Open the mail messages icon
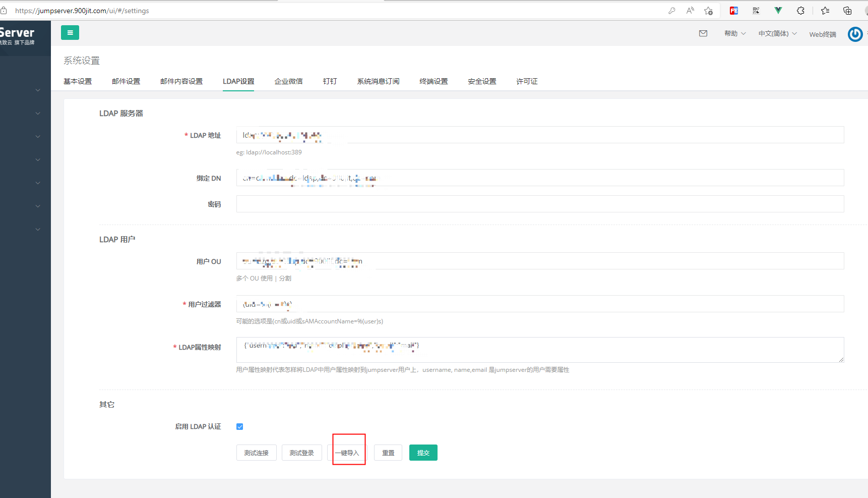 pyautogui.click(x=703, y=33)
